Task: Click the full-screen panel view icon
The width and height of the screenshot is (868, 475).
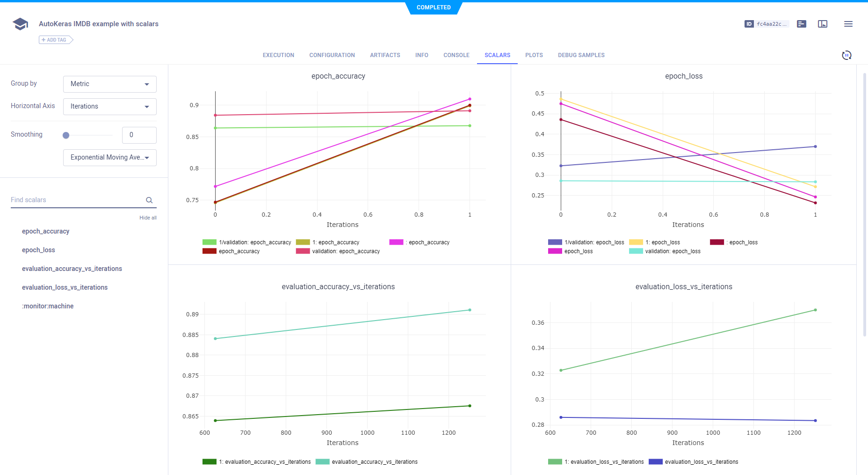Action: (x=823, y=24)
